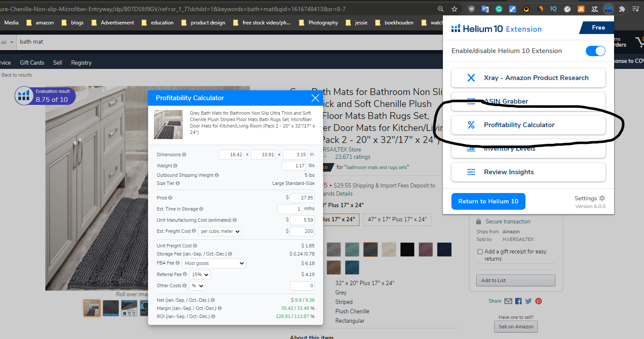Click the Dimensions info icon
The image size is (644, 339).
[184, 155]
